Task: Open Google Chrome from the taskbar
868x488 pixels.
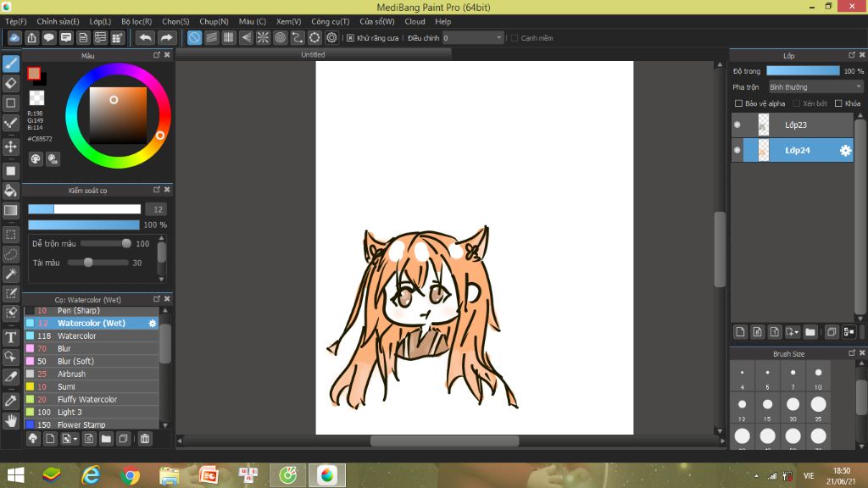Action: 130,475
